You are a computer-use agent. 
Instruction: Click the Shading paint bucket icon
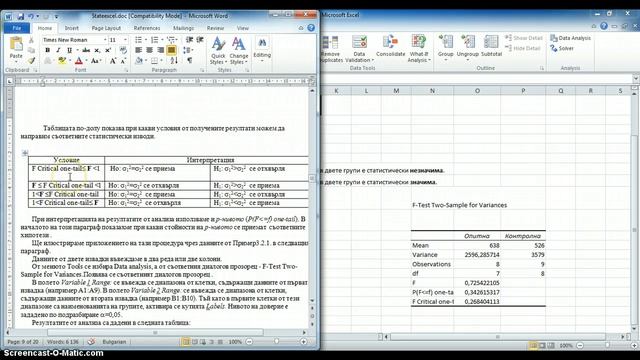[139, 61]
